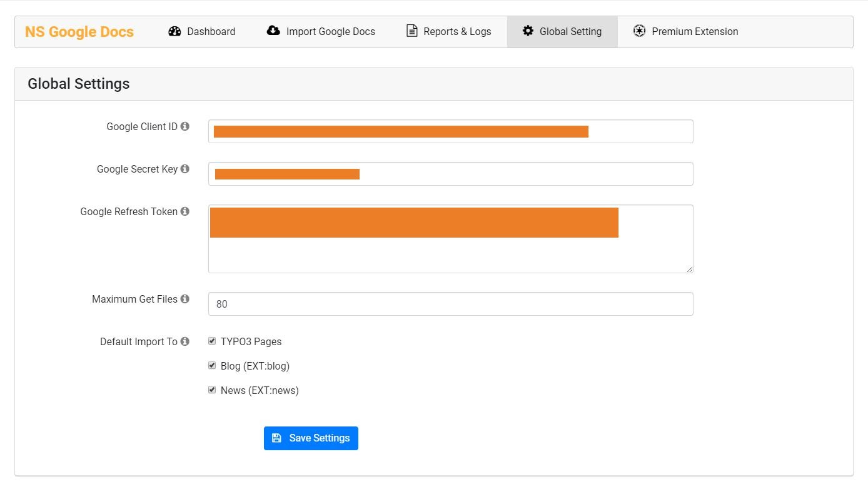Click the Dashboard gauge icon
The image size is (868, 489).
[x=174, y=31]
